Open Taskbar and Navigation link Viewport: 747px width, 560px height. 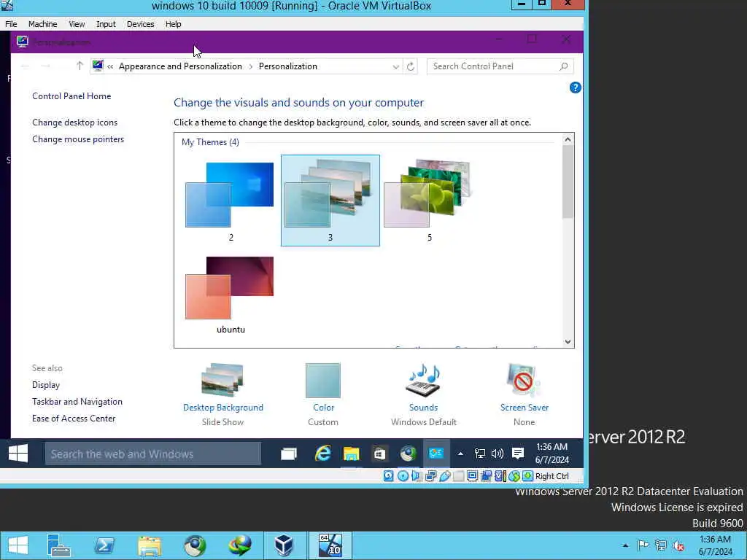[77, 402]
